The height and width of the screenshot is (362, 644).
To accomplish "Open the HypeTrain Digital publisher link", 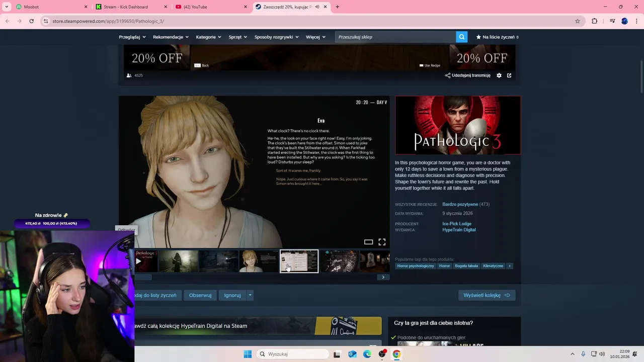I will pyautogui.click(x=459, y=230).
